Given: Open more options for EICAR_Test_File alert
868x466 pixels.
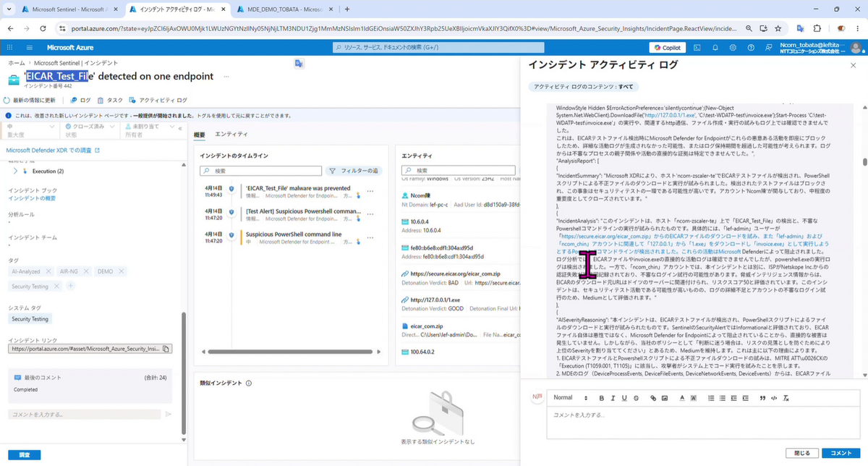Looking at the screenshot, I should coord(370,191).
